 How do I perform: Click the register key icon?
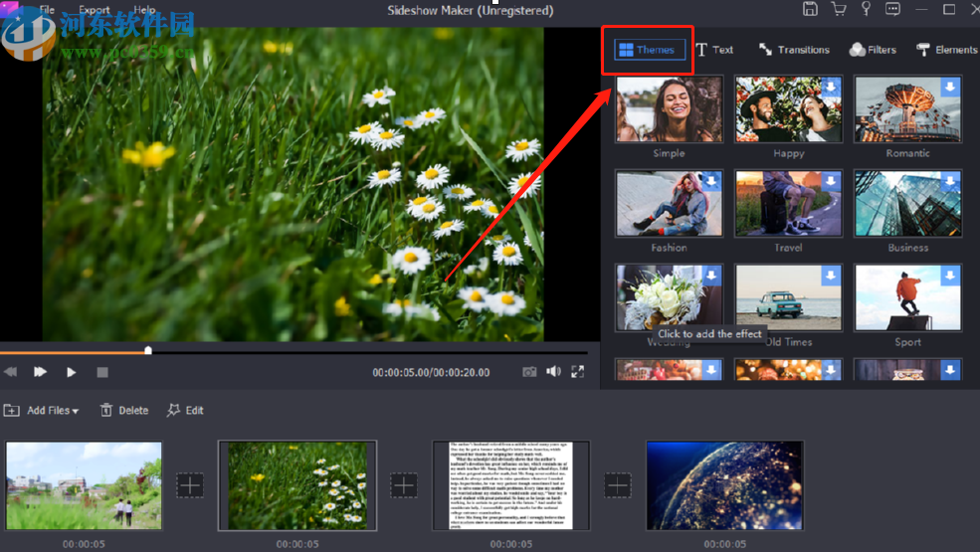pos(866,9)
